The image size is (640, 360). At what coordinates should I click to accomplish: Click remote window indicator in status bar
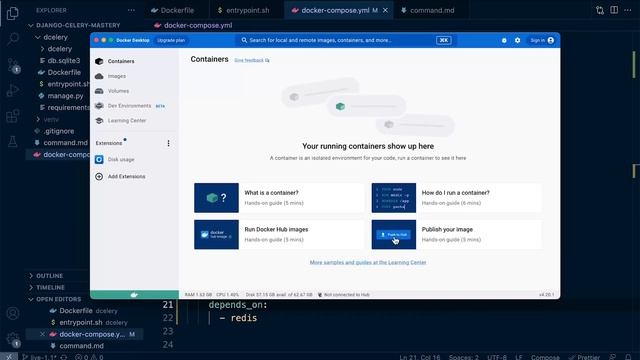[9, 357]
